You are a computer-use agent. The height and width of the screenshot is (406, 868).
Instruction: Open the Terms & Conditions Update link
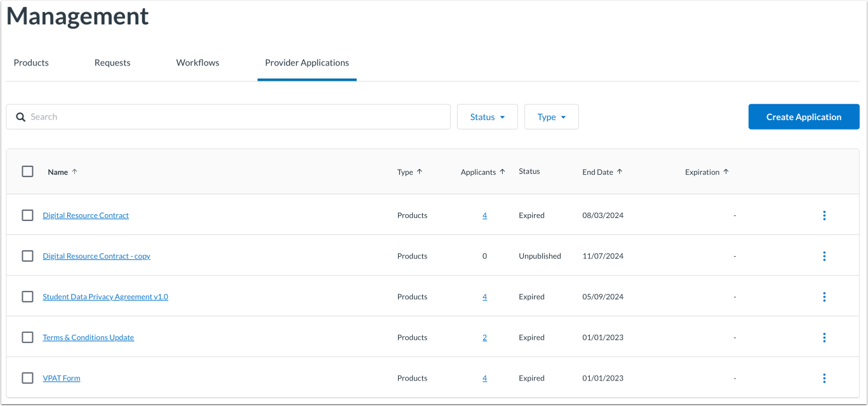pos(88,337)
